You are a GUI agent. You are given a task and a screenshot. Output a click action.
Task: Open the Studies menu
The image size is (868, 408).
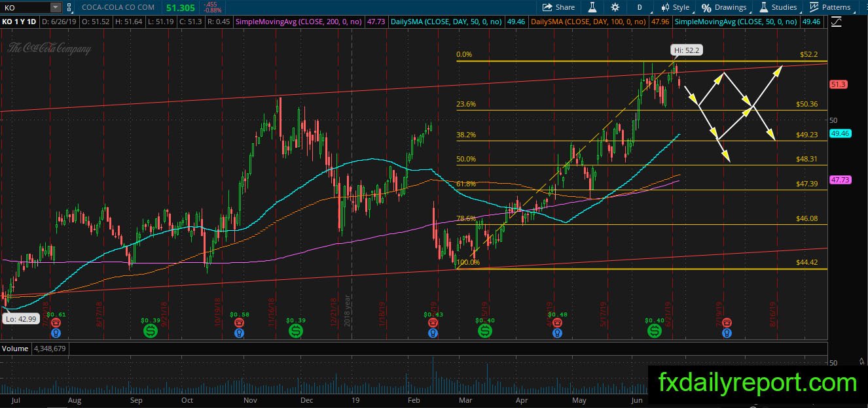[x=778, y=7]
